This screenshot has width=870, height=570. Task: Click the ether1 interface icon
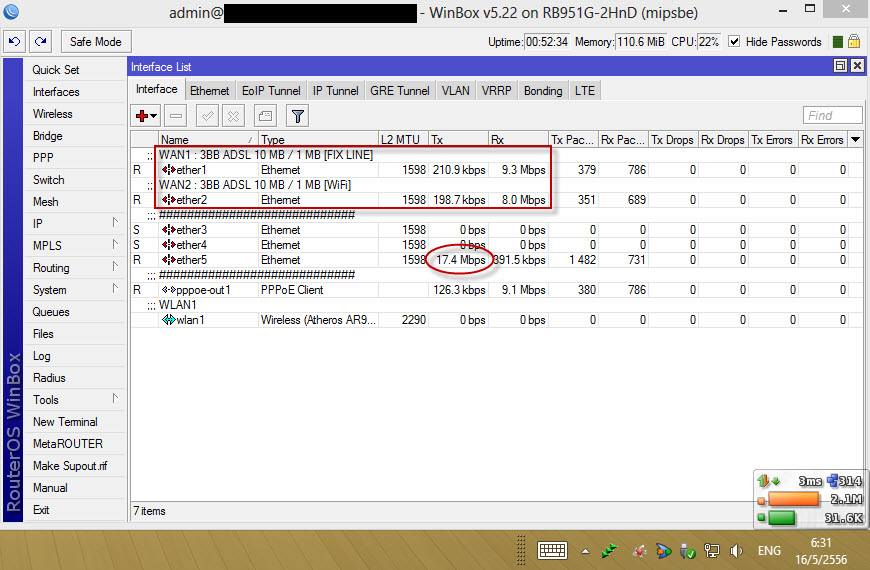coord(168,170)
